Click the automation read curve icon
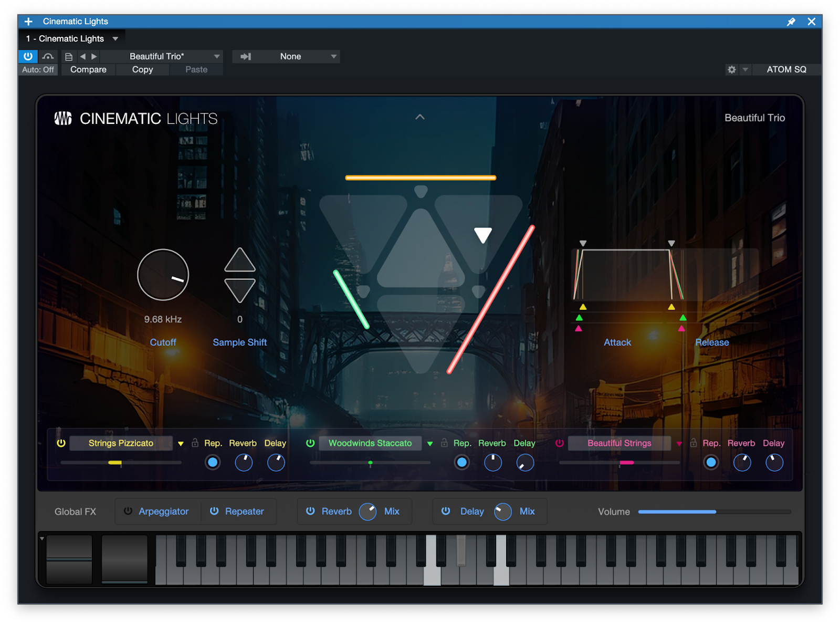The width and height of the screenshot is (840, 625). tap(48, 56)
